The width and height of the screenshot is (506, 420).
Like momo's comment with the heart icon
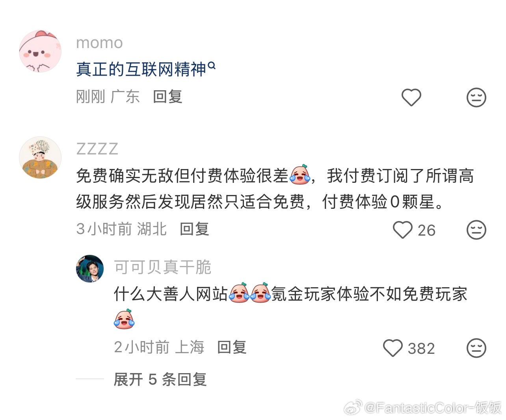[411, 97]
